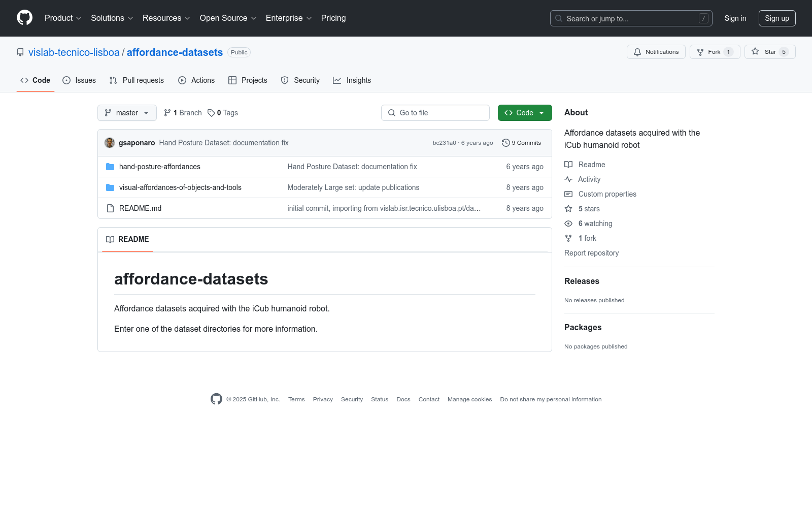Image resolution: width=812 pixels, height=508 pixels.
Task: Expand the Solutions menu
Action: (112, 18)
